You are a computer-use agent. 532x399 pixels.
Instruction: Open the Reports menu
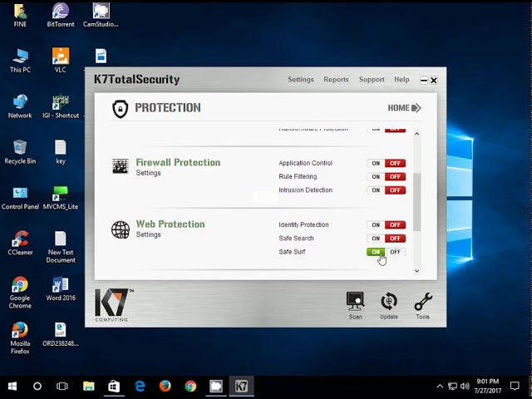coord(336,80)
